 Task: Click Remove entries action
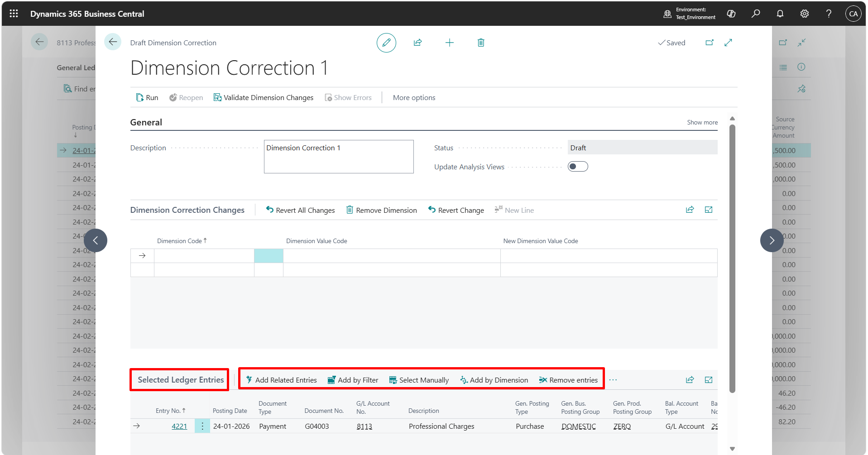click(568, 380)
